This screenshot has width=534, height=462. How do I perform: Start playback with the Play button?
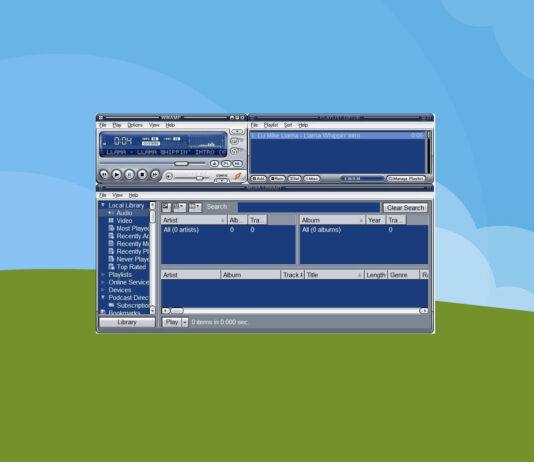(116, 175)
